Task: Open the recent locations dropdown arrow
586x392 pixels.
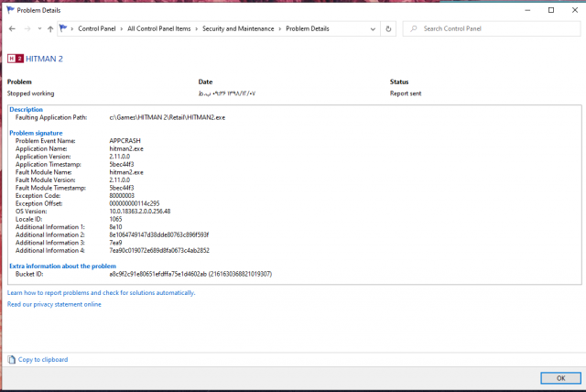Action: 38,29
